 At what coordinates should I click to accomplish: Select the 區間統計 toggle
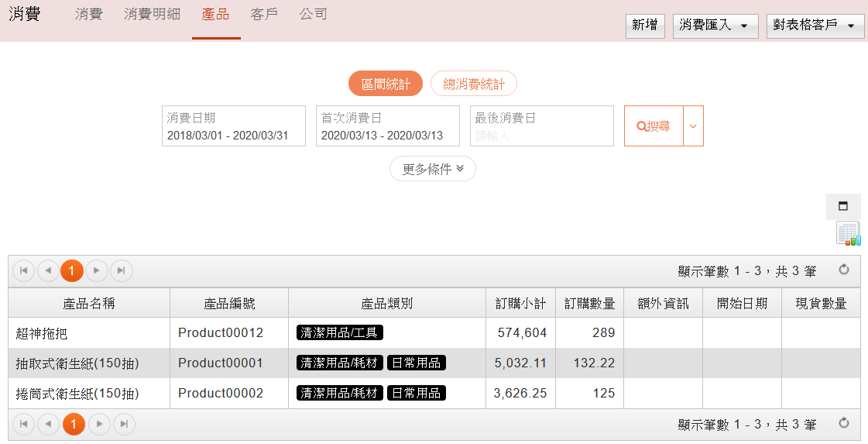click(386, 84)
